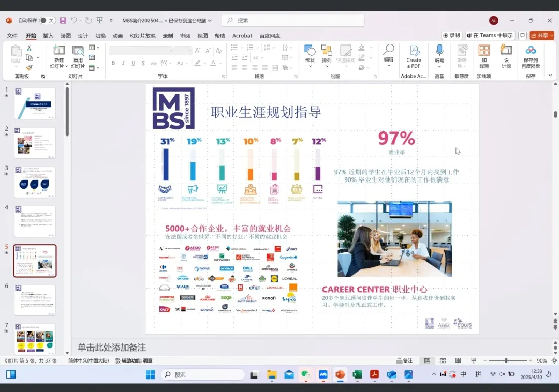Viewport: 559px width, 392px height.
Task: Toggle the AutoSave (自动保存) switch
Action: 48,21
